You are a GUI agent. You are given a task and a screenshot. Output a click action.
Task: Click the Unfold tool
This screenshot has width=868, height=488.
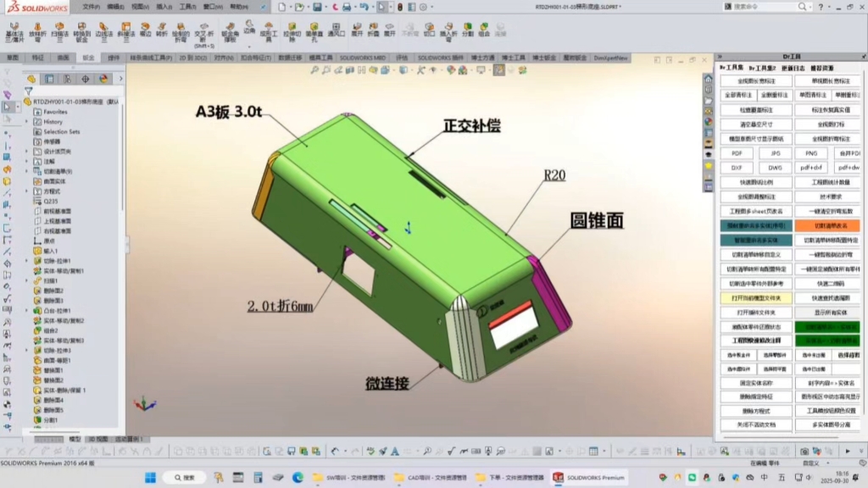[x=357, y=30]
